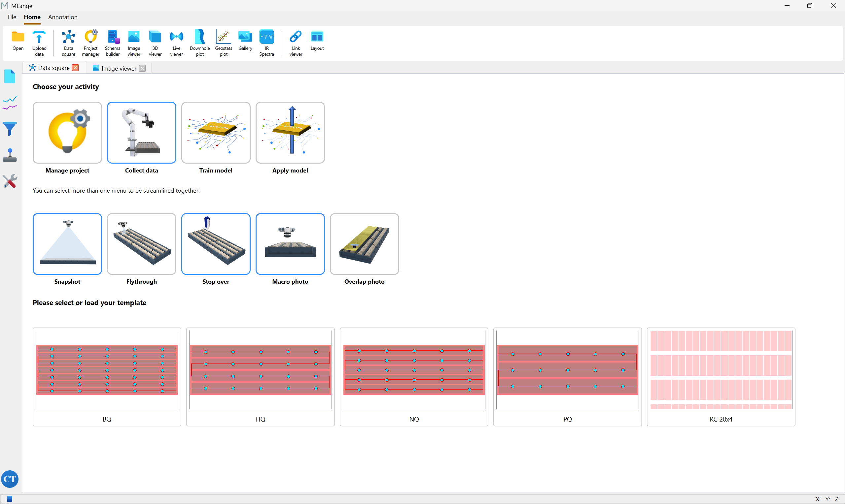This screenshot has width=845, height=504.
Task: Open the wrench tools sidebar icon
Action: (x=10, y=181)
